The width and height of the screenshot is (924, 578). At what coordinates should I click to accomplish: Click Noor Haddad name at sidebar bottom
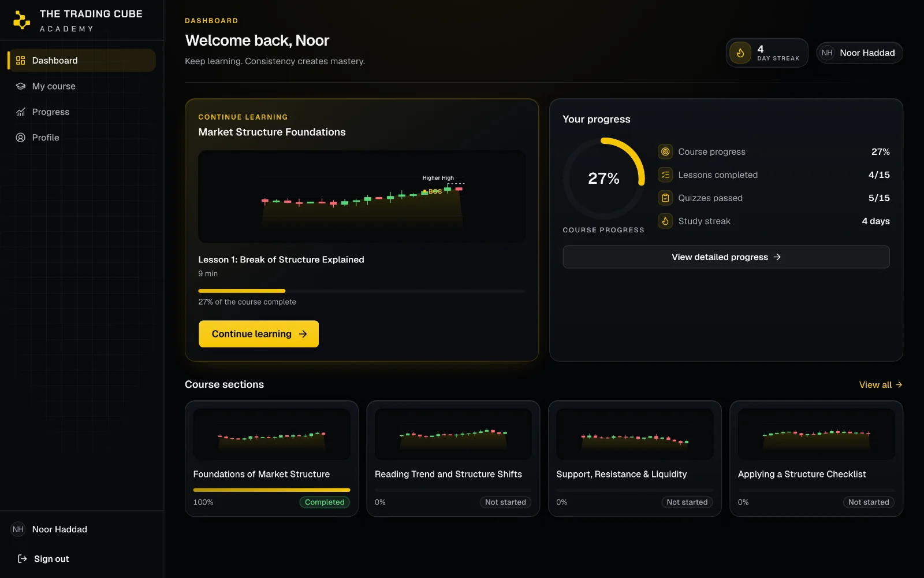coord(59,529)
